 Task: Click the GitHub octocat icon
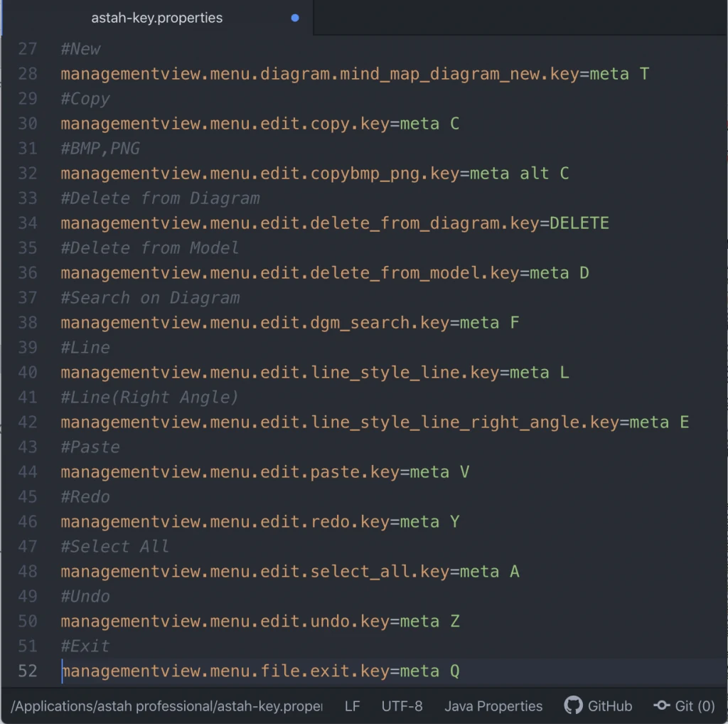click(573, 706)
